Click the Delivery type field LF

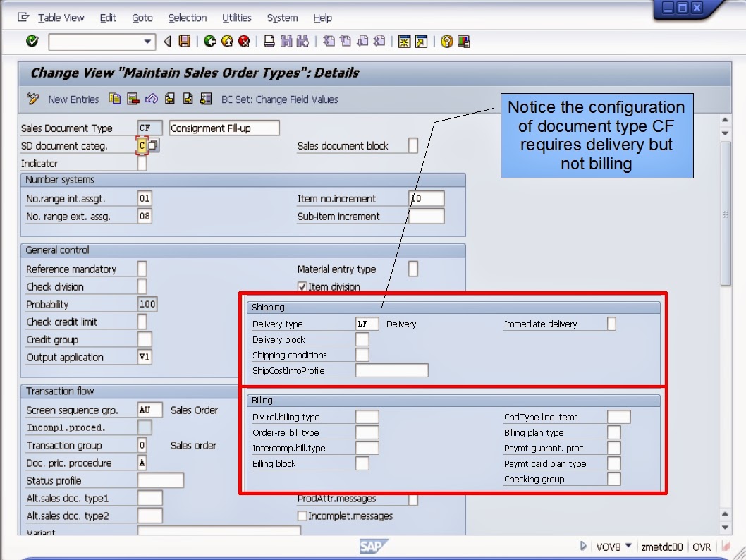[367, 324]
